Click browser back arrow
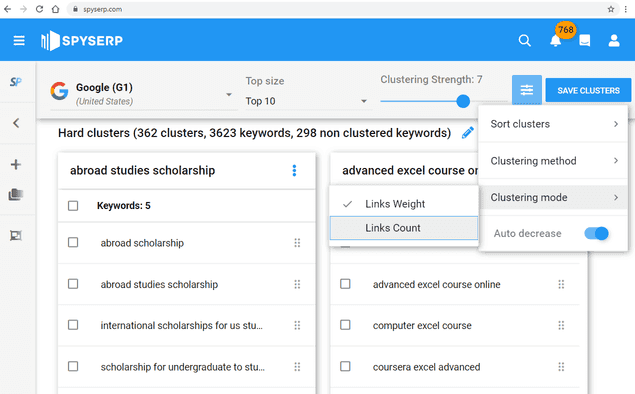Viewport: 635px width, 394px height. pos(7,9)
